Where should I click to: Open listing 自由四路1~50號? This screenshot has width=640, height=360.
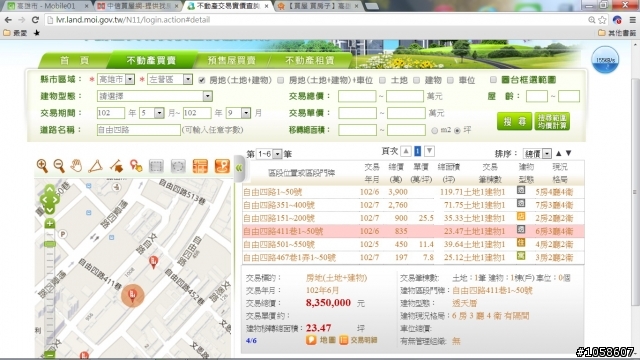[273, 192]
